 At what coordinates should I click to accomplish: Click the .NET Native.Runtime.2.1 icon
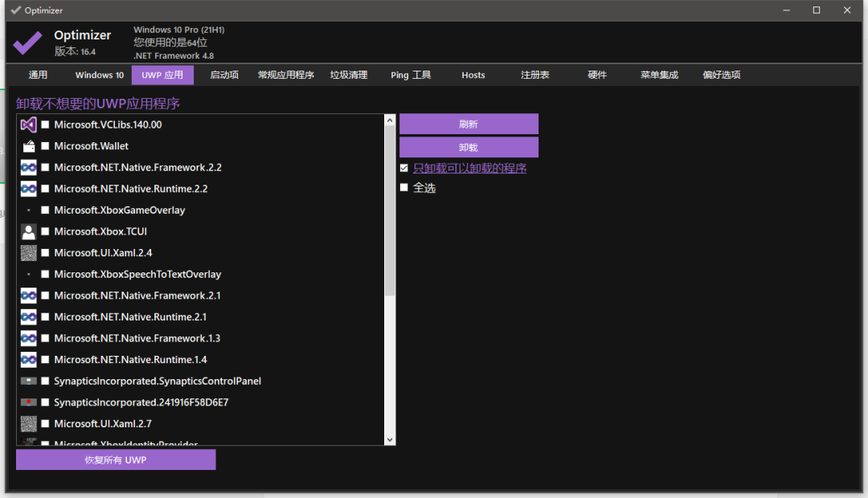click(x=28, y=317)
